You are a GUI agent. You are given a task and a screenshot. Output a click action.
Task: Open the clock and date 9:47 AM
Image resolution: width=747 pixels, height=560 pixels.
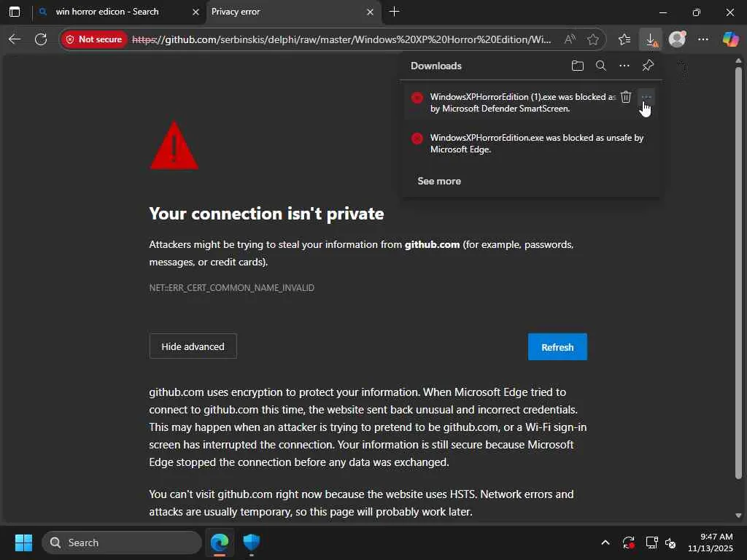point(711,542)
